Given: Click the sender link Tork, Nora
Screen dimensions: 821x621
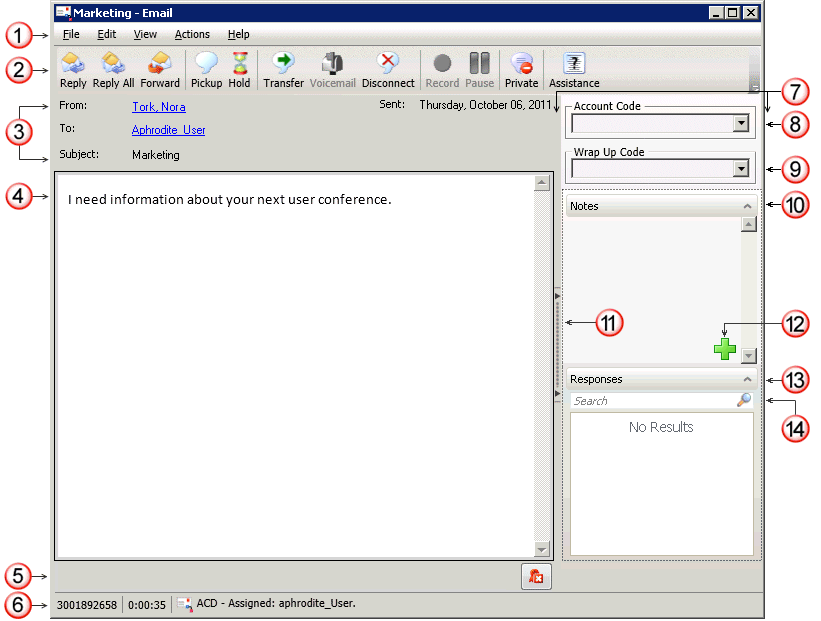Looking at the screenshot, I should pos(158,107).
